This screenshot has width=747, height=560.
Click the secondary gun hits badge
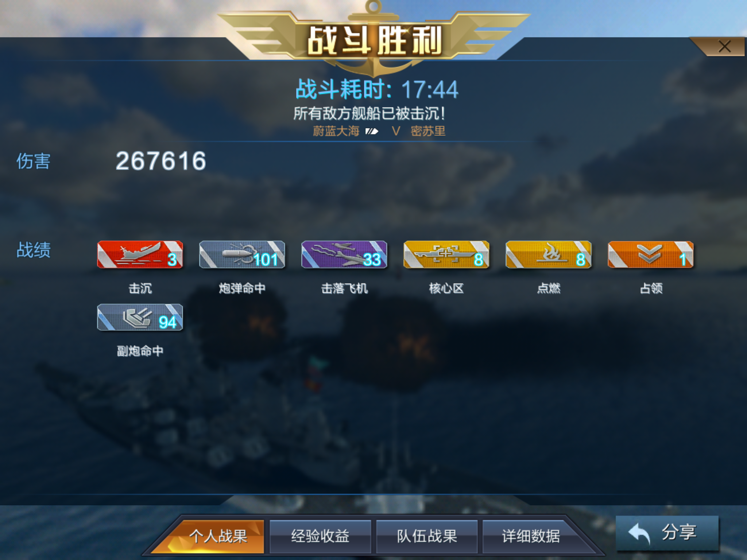[140, 317]
